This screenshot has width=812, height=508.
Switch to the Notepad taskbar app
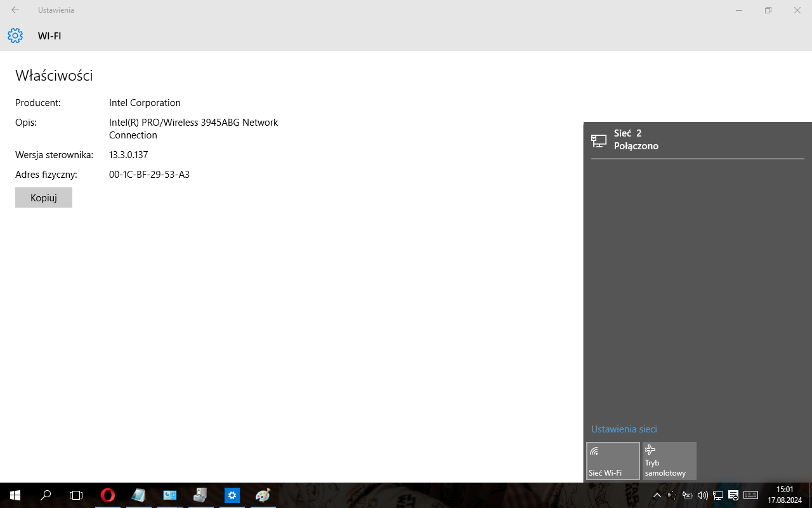tap(139, 495)
